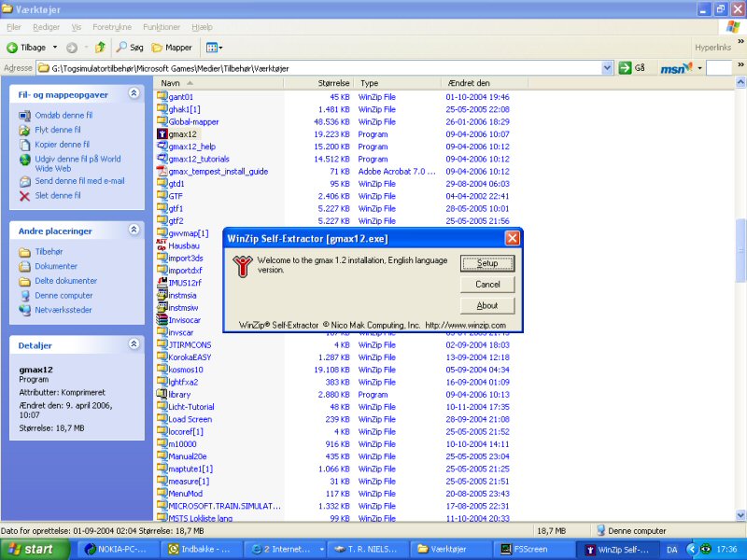Open the msn toolbar dropdown arrow
The image size is (747, 560).
[699, 68]
